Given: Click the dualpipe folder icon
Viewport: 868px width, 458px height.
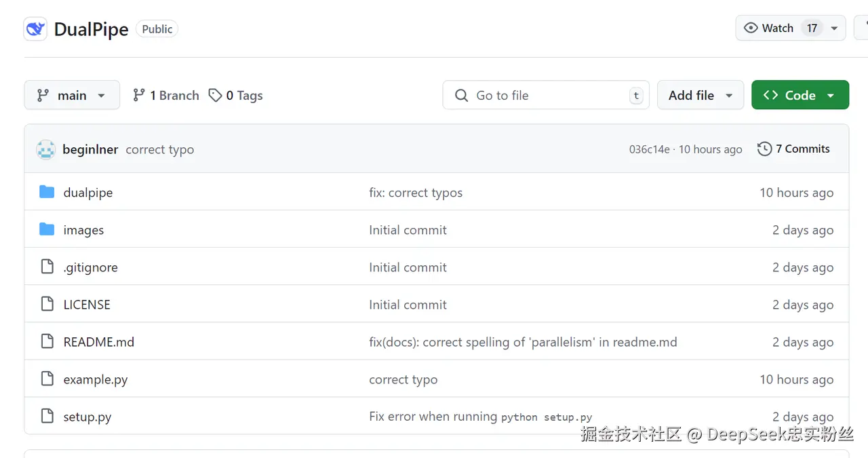Looking at the screenshot, I should (47, 192).
